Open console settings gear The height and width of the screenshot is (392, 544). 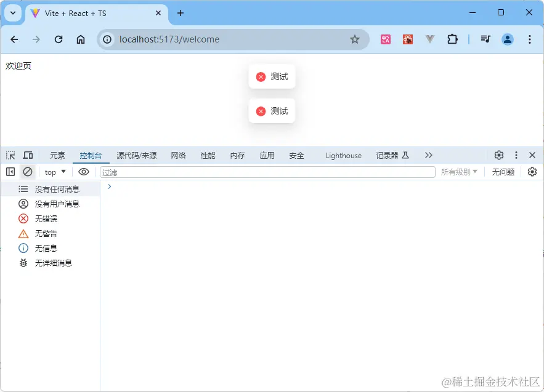(x=532, y=172)
